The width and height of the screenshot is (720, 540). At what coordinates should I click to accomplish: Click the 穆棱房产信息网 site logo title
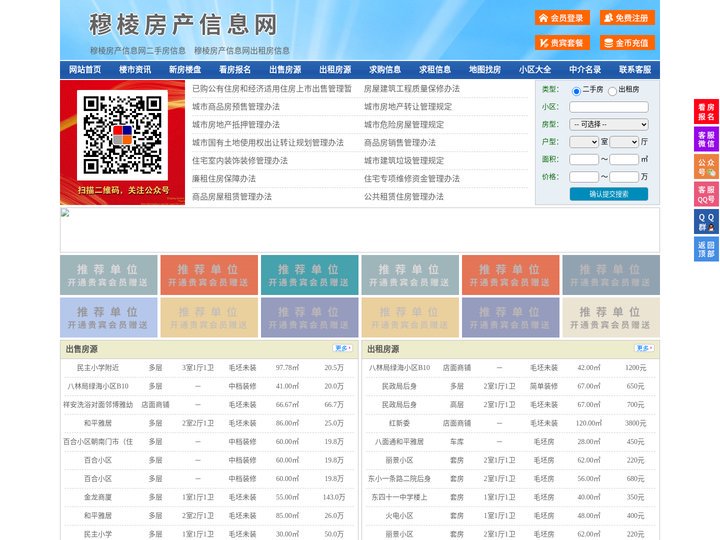point(184,25)
